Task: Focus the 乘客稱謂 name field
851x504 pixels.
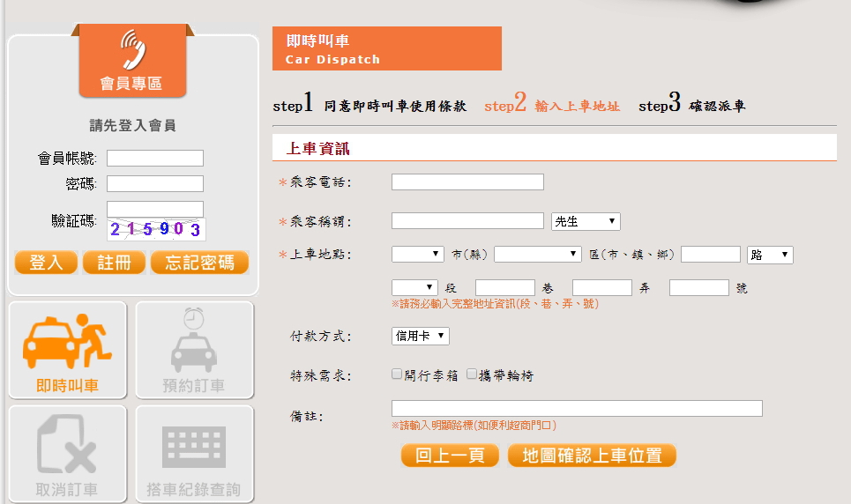Action: pyautogui.click(x=468, y=221)
